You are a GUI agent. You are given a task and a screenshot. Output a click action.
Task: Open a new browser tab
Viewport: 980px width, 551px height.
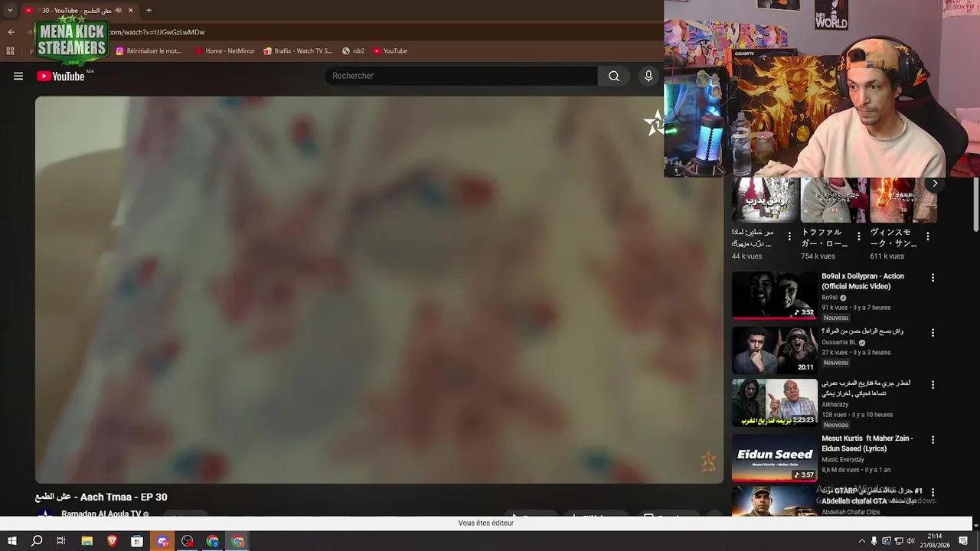pyautogui.click(x=149, y=10)
